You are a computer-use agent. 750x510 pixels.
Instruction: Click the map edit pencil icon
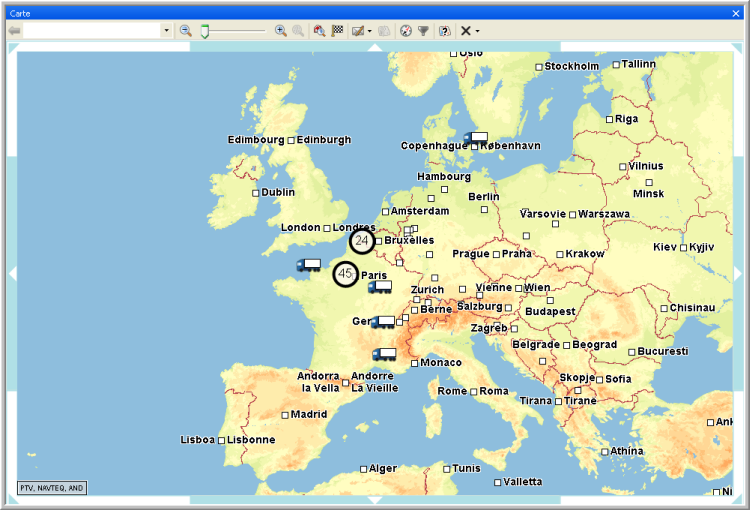tap(357, 31)
